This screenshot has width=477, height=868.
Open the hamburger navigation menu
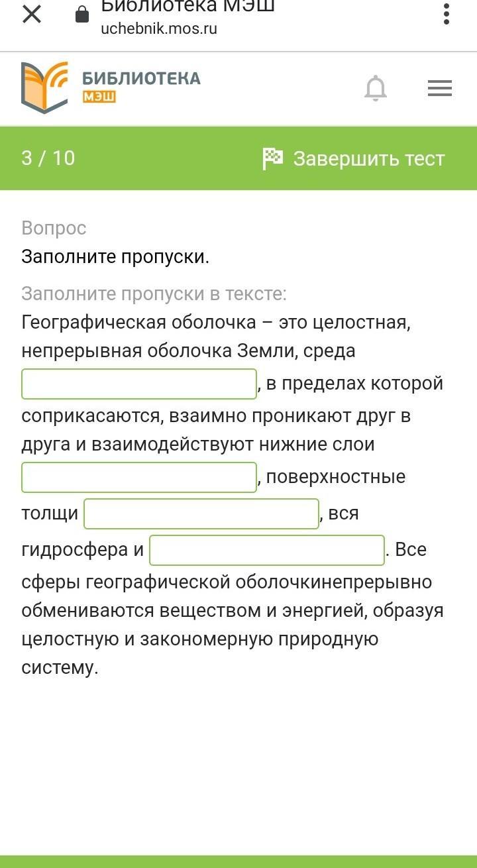[440, 88]
